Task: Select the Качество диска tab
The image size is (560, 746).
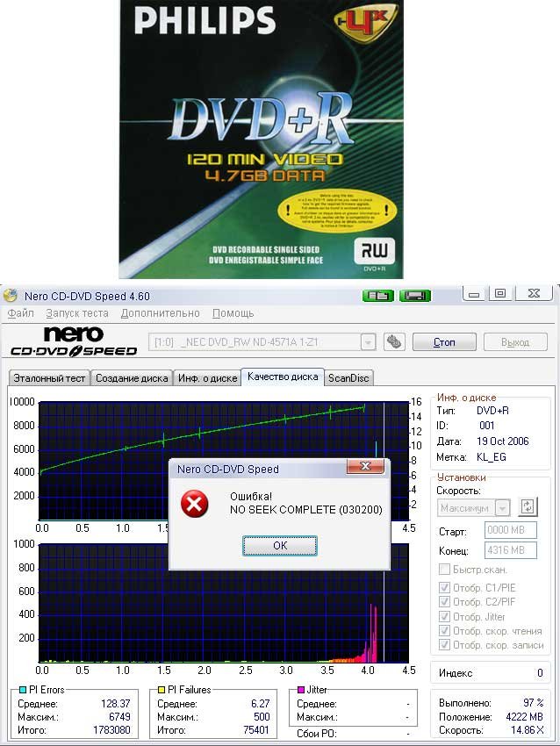Action: tap(283, 377)
